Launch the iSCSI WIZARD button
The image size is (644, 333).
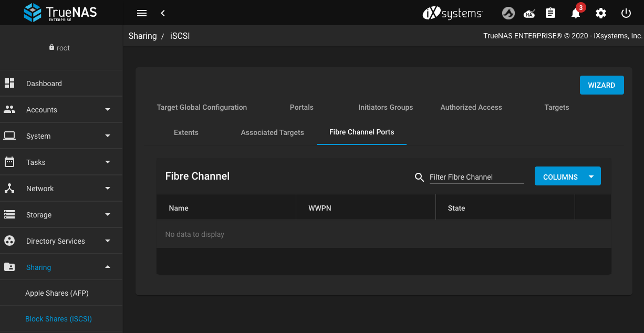click(601, 85)
